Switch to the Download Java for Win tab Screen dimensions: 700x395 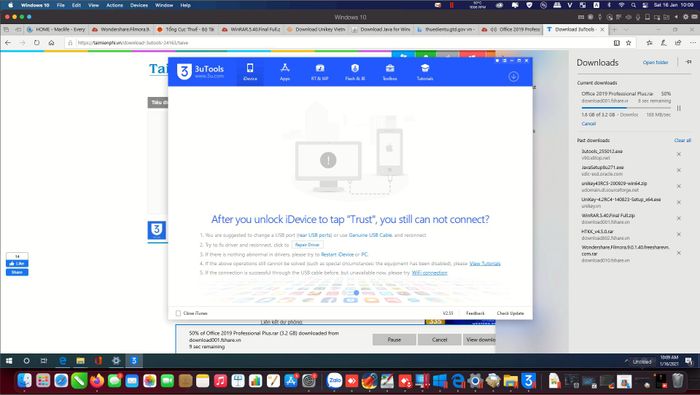(x=381, y=29)
